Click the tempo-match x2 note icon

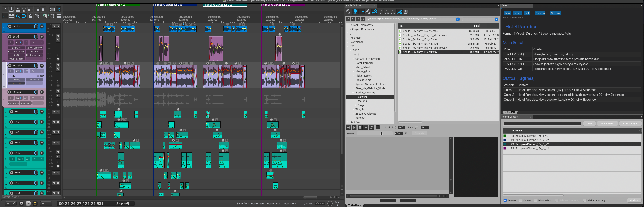pyautogui.click(x=386, y=12)
